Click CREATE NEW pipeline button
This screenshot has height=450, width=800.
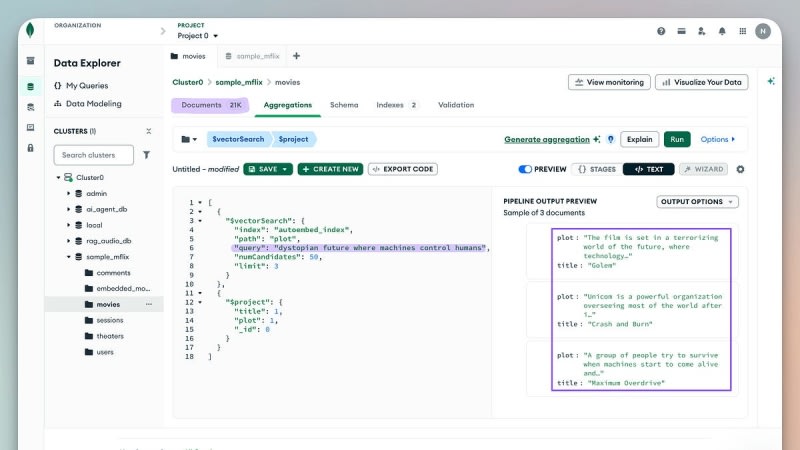tap(330, 169)
